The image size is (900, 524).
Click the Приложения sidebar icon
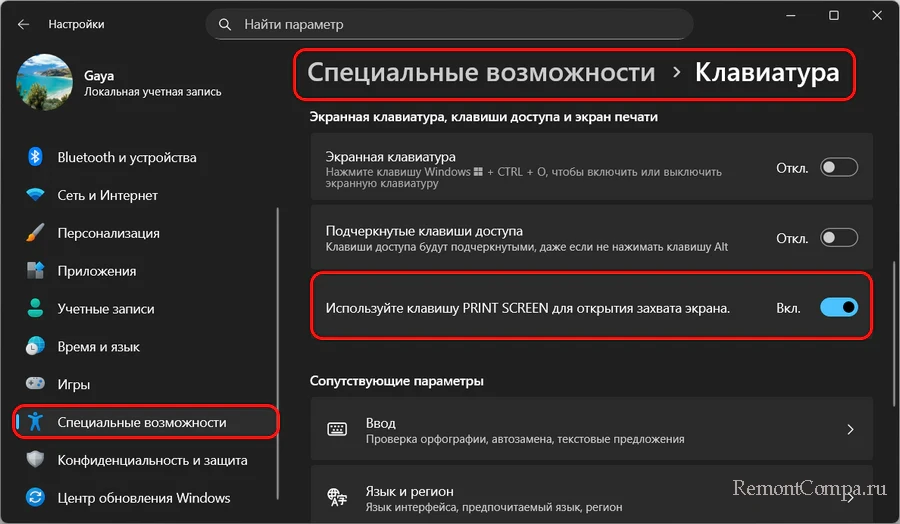click(x=35, y=271)
